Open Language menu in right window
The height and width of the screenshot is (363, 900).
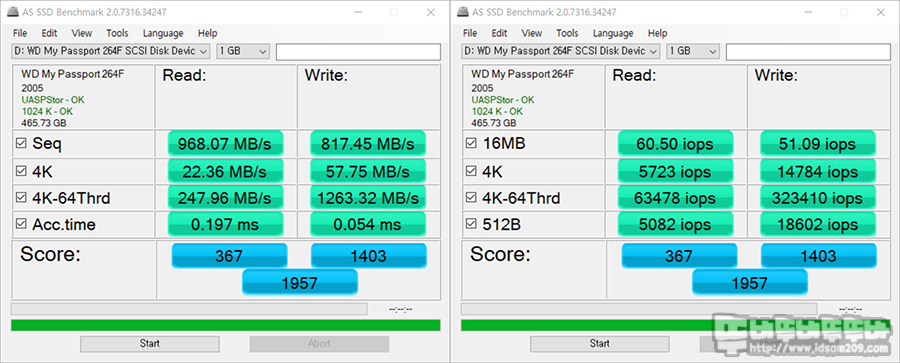coord(613,33)
